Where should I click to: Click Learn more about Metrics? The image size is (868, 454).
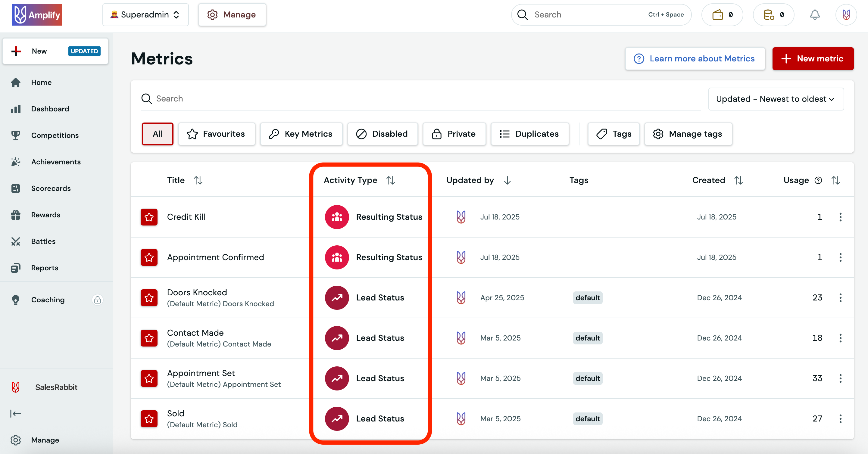coord(695,59)
